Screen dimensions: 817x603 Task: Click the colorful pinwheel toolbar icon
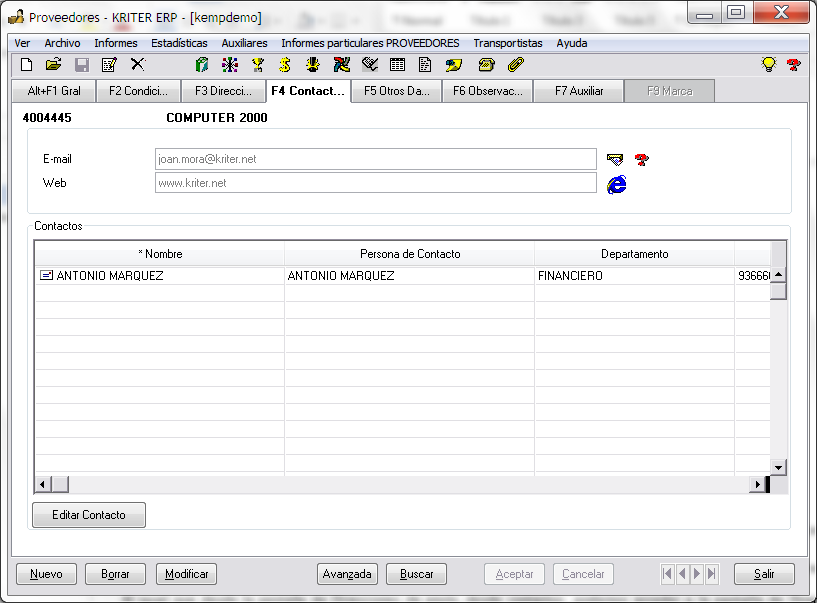tap(342, 65)
